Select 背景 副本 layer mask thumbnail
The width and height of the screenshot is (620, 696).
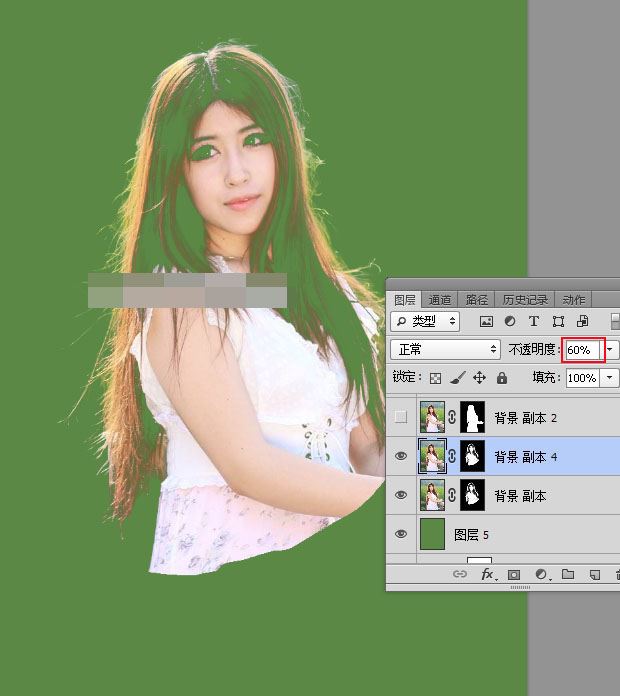[x=473, y=494]
